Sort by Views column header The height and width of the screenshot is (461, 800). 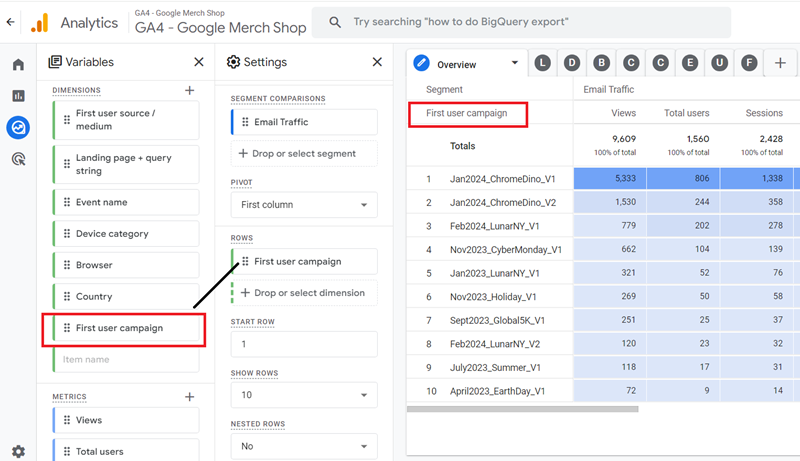[623, 113]
